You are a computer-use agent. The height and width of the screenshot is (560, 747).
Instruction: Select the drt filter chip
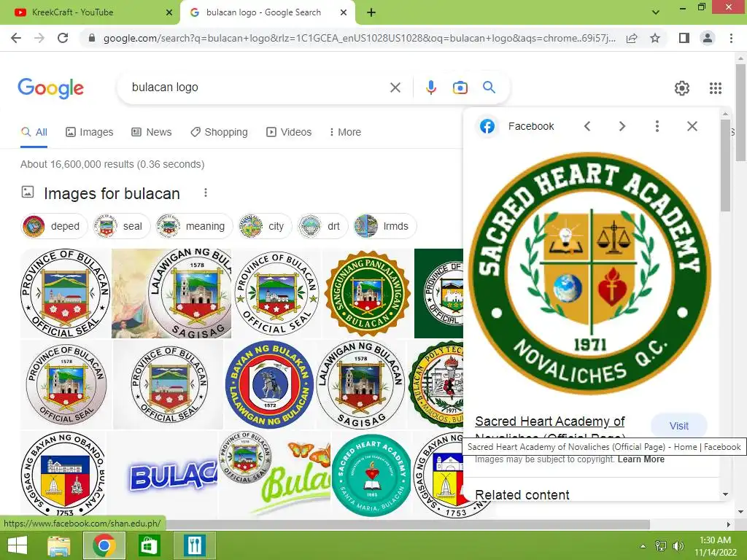click(322, 226)
